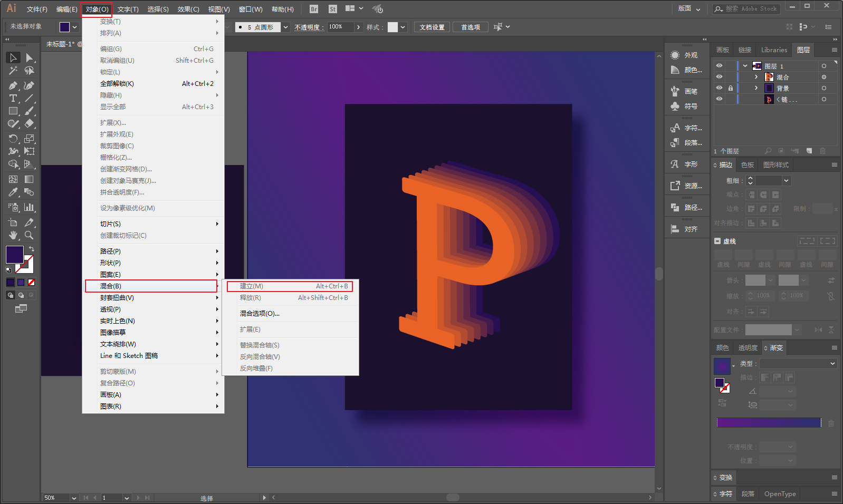Select the Magic Wand tool
The width and height of the screenshot is (843, 504).
13,71
